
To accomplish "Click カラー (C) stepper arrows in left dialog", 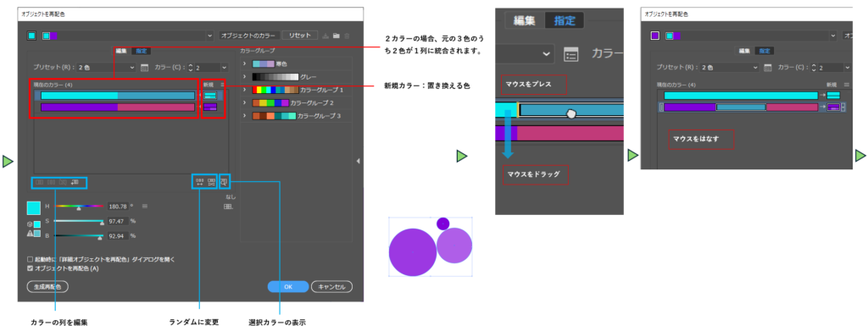I will (191, 68).
